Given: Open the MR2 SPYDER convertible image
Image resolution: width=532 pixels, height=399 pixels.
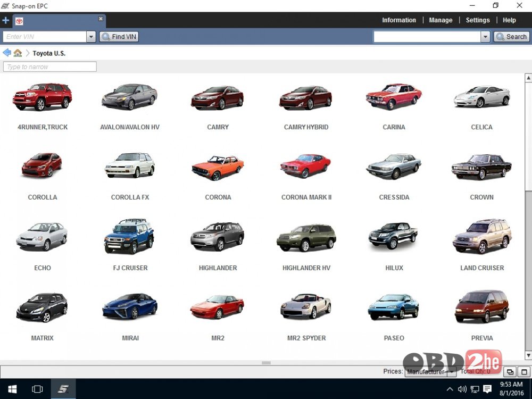Looking at the screenshot, I should pyautogui.click(x=306, y=306).
